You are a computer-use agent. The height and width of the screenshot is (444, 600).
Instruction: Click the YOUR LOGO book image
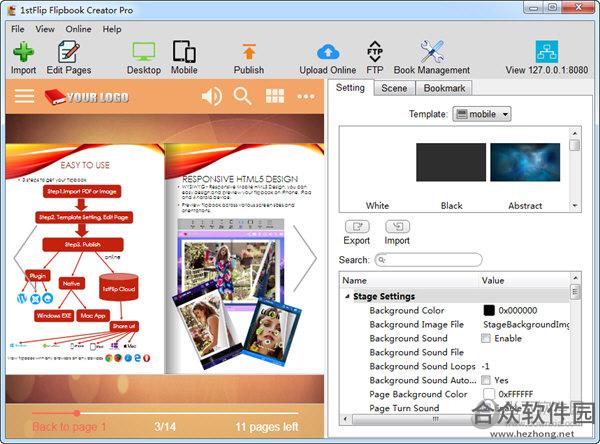tap(86, 97)
